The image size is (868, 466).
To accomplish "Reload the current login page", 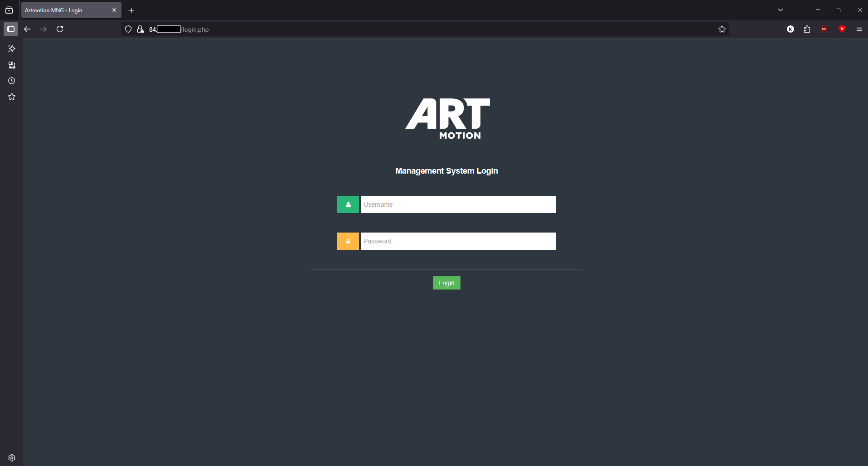I will pos(60,29).
